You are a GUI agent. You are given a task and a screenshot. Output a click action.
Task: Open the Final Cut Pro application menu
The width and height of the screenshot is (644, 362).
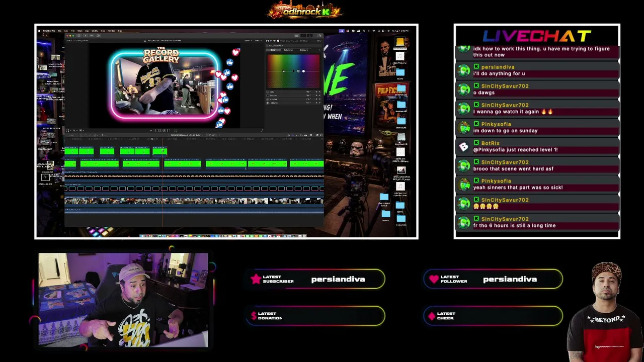coord(49,31)
